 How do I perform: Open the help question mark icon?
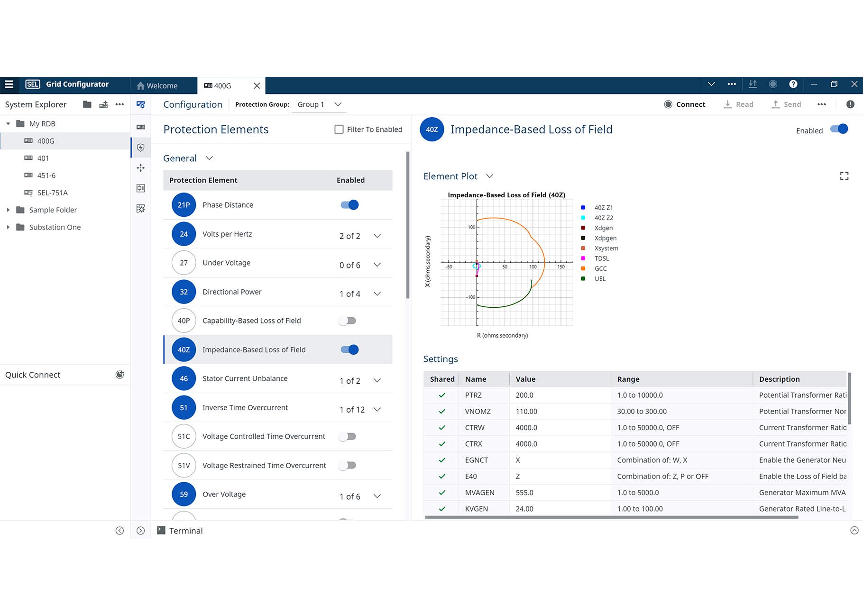(x=793, y=84)
